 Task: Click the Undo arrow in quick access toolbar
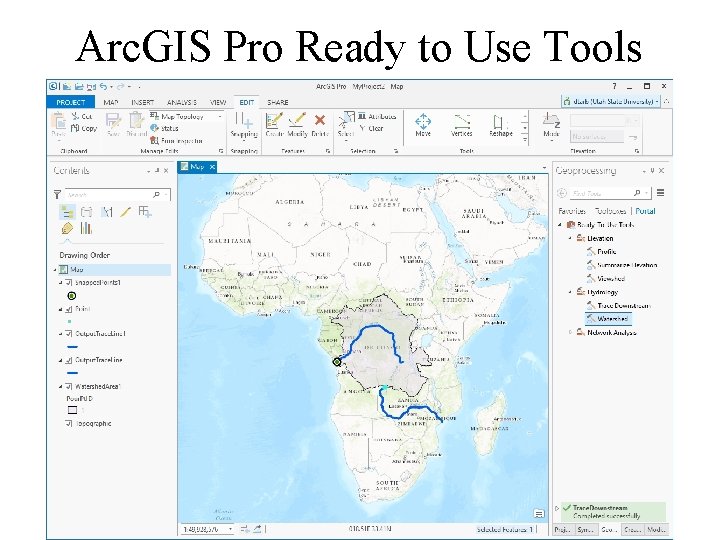pos(103,86)
